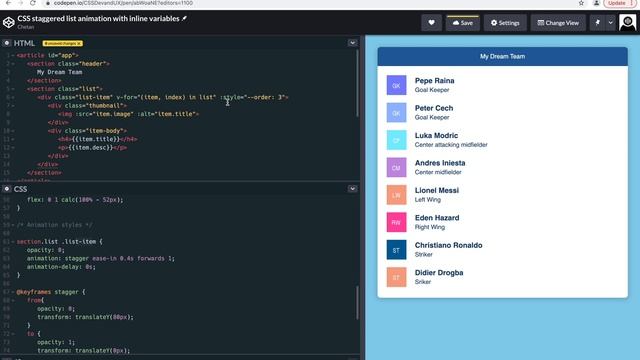This screenshot has width=640, height=360.
Task: Fold HTML line 2 section header
Action: pyautogui.click(x=13, y=64)
